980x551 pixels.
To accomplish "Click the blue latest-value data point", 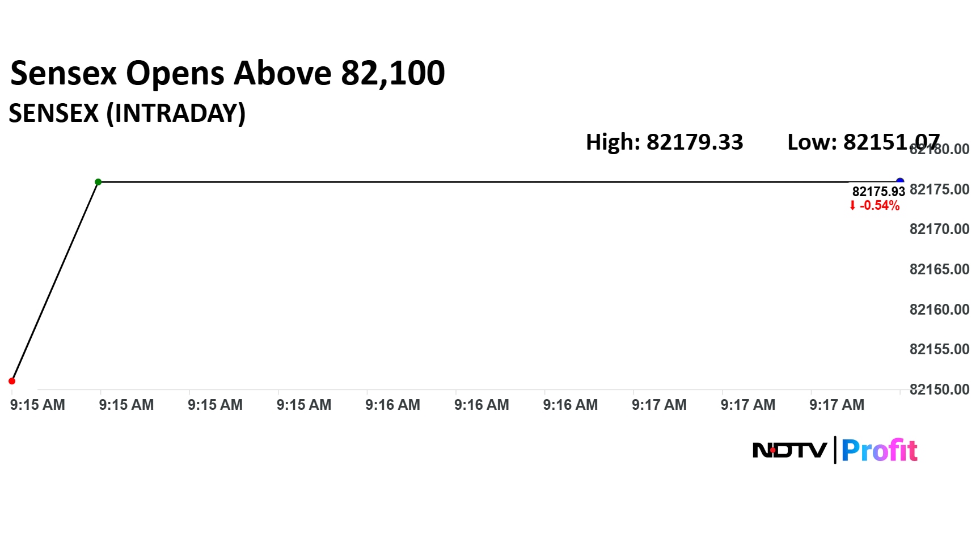I will 900,181.
